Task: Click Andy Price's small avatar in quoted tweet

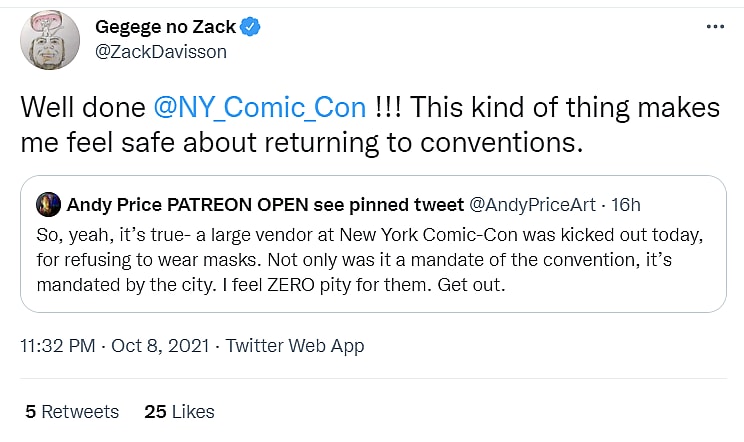Action: (48, 206)
